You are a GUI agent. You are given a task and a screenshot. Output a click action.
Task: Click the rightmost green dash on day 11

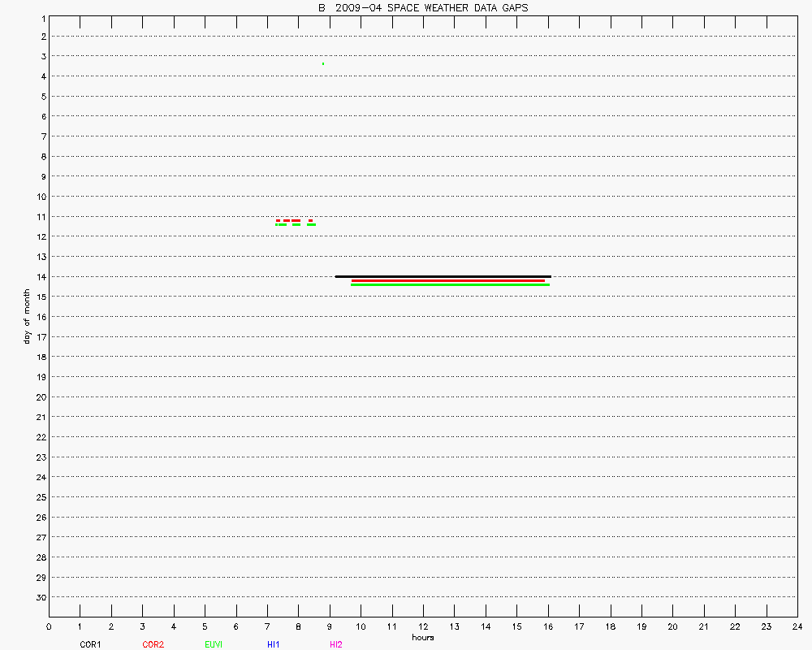click(x=312, y=224)
